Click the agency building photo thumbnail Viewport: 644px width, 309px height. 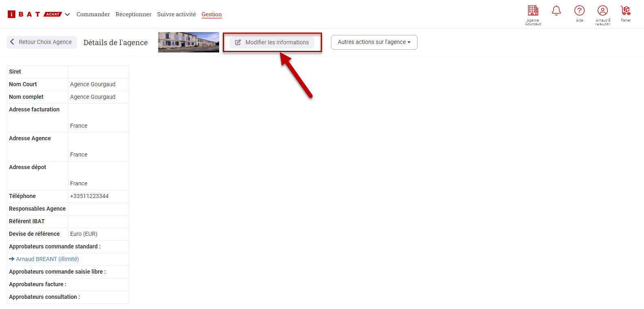[189, 42]
